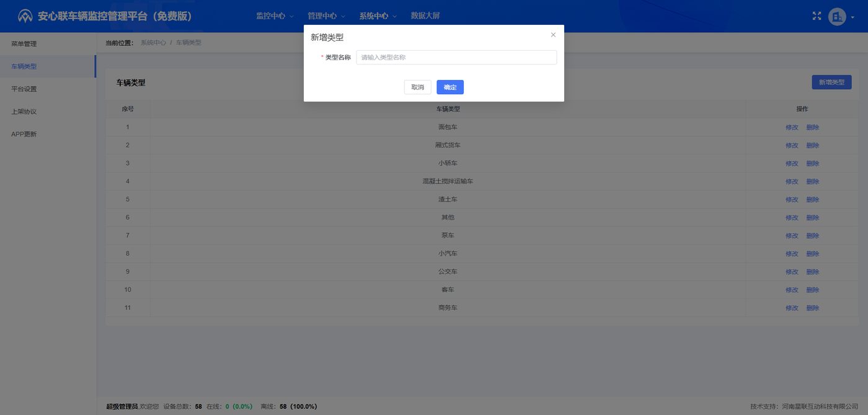Click 修改 for 渣土车
This screenshot has width=868, height=415.
(x=792, y=199)
